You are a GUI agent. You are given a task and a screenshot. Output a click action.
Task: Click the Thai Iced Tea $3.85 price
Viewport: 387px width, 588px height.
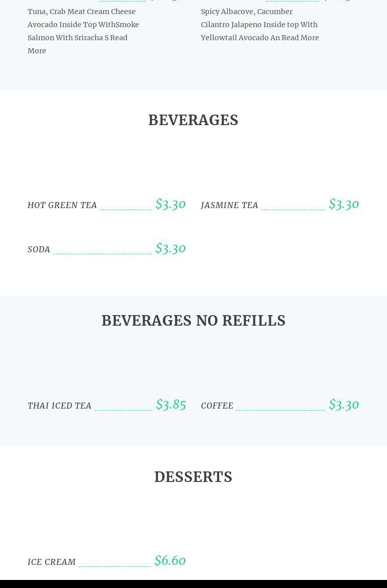(x=171, y=405)
